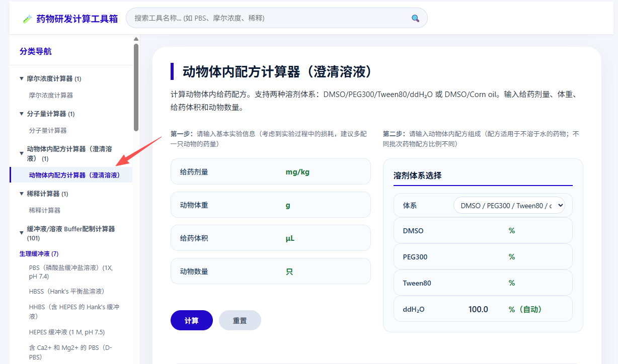Click the DMSO percentage input

click(483, 231)
